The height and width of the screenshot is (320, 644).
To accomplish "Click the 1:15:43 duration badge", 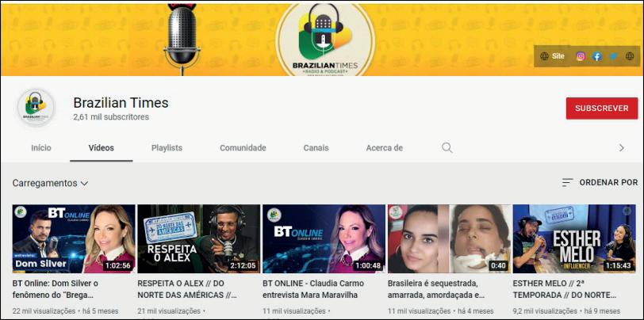I will (x=618, y=265).
